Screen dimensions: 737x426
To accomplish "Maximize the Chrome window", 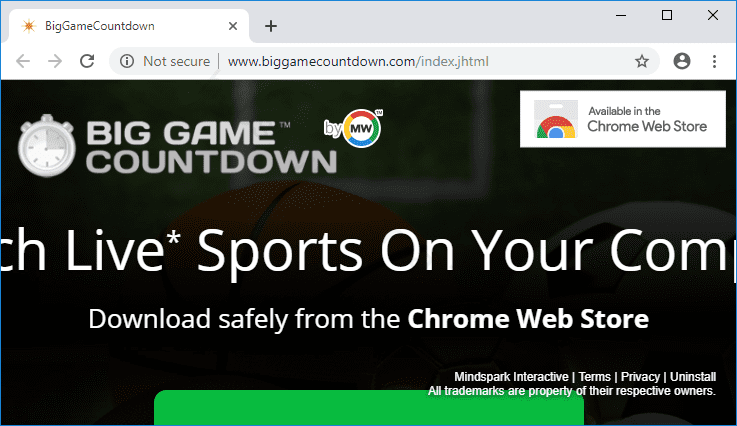I will [x=667, y=15].
